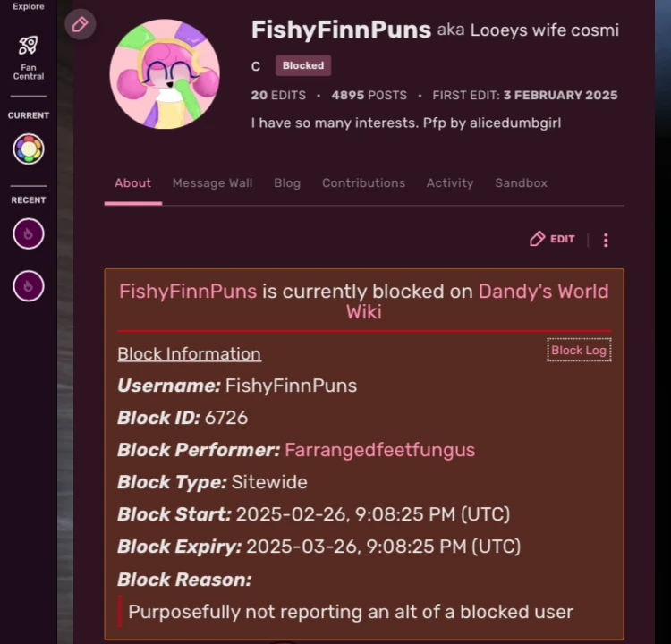The image size is (671, 644).
Task: Click the user's profile avatar picture
Action: [x=165, y=74]
